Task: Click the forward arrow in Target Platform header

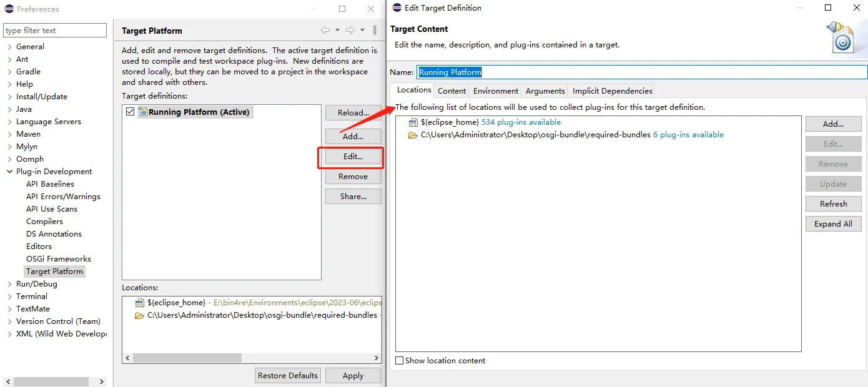Action: [350, 30]
